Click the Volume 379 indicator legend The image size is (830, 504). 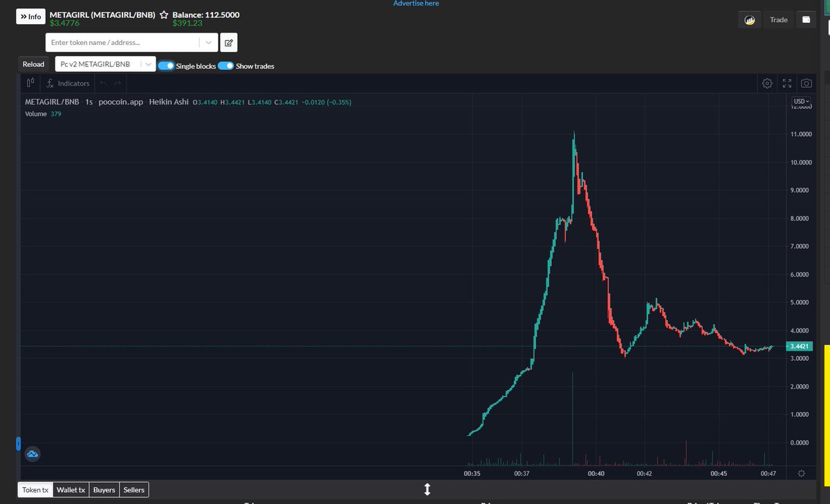(x=43, y=114)
